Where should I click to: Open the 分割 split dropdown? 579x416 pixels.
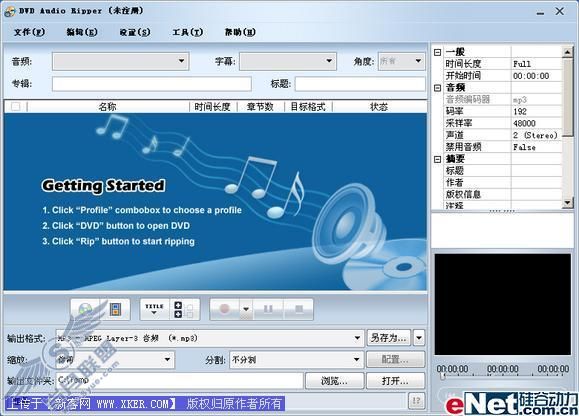[x=296, y=360]
